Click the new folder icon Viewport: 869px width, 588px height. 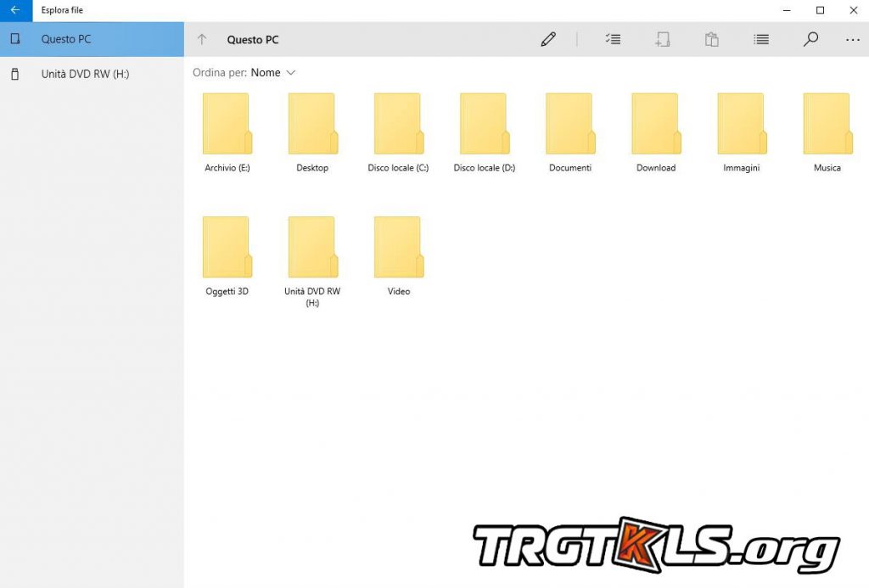pos(662,39)
